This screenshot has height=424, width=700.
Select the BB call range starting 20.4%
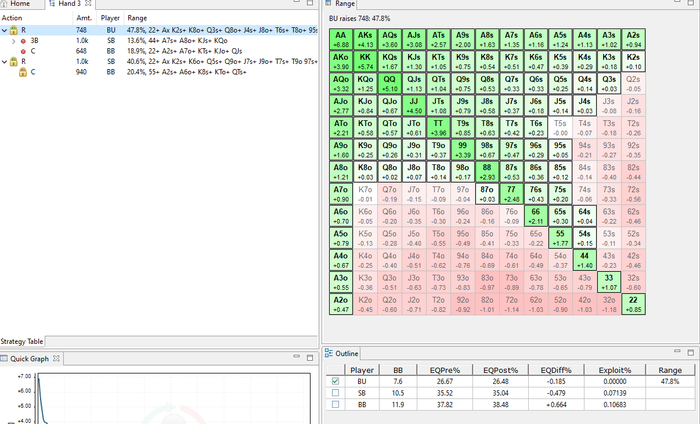tap(187, 72)
